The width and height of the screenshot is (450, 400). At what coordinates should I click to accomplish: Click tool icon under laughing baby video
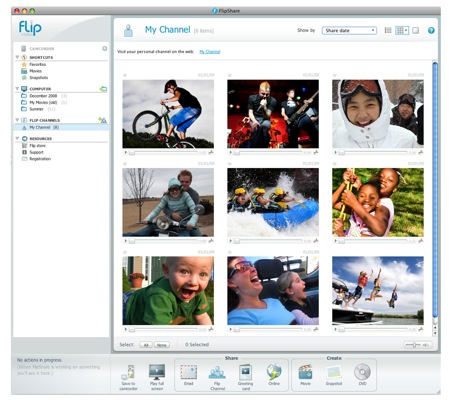click(211, 329)
